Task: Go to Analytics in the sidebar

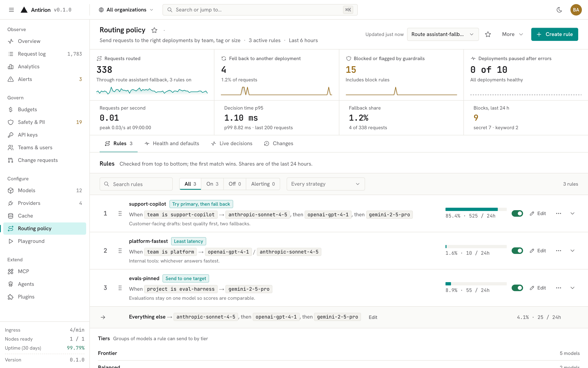Action: tap(45, 66)
